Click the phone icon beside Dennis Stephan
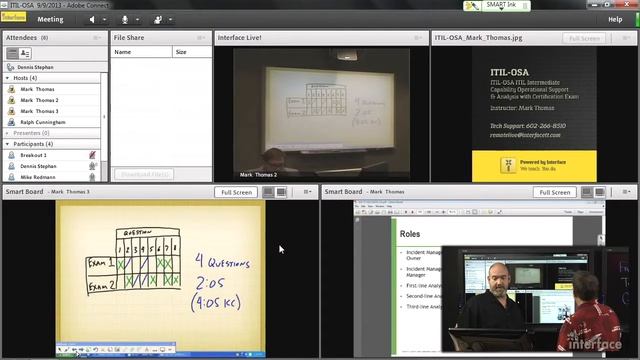 (11, 67)
